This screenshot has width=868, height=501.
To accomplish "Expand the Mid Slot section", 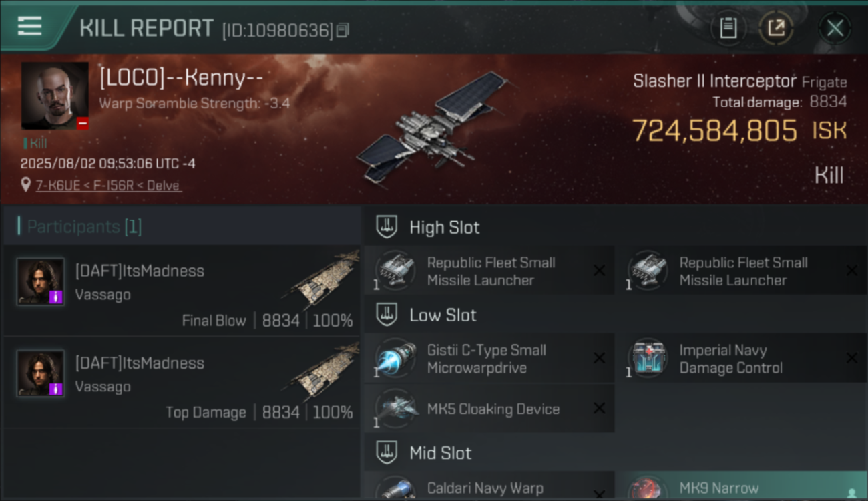I will [x=615, y=453].
